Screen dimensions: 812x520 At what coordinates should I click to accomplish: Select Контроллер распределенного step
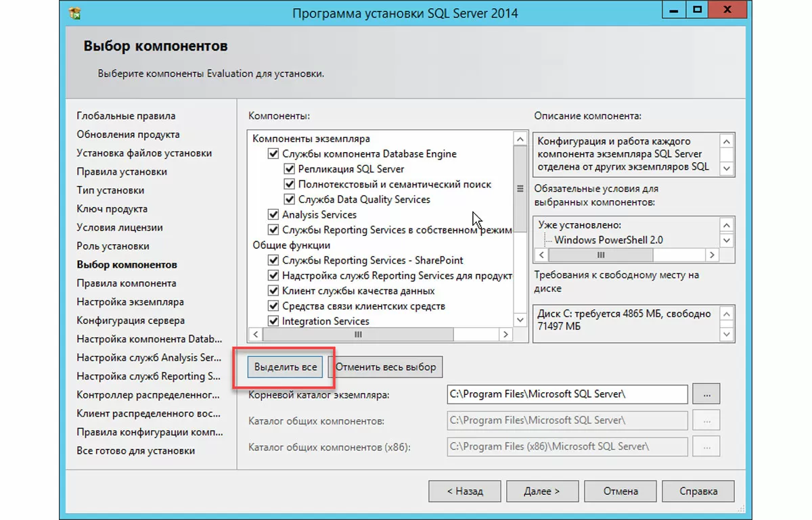pos(148,395)
